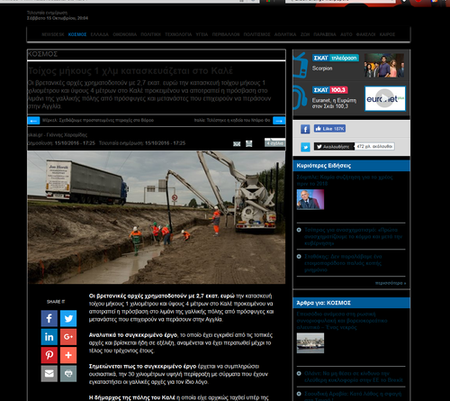Open Σταθάκης headline link

tap(343, 263)
